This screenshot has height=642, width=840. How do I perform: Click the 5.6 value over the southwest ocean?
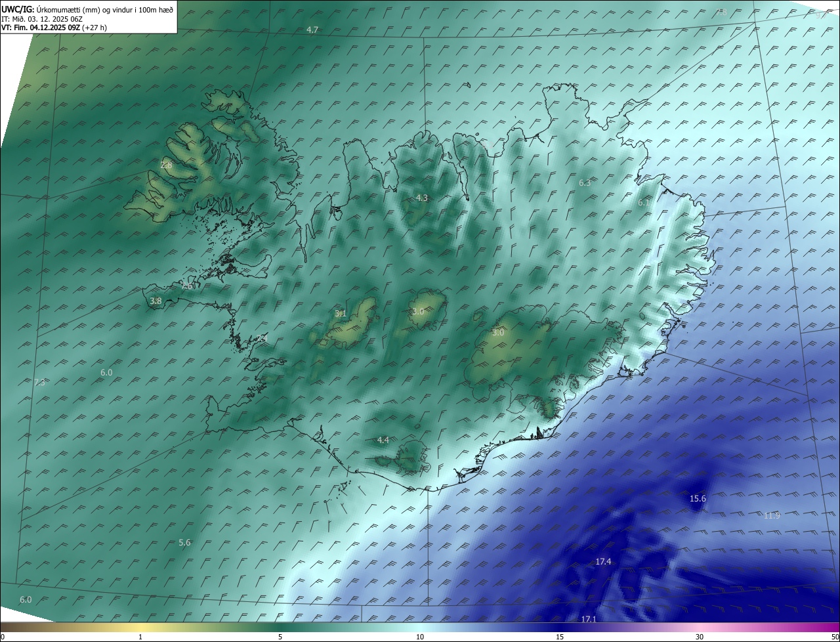[x=184, y=543]
